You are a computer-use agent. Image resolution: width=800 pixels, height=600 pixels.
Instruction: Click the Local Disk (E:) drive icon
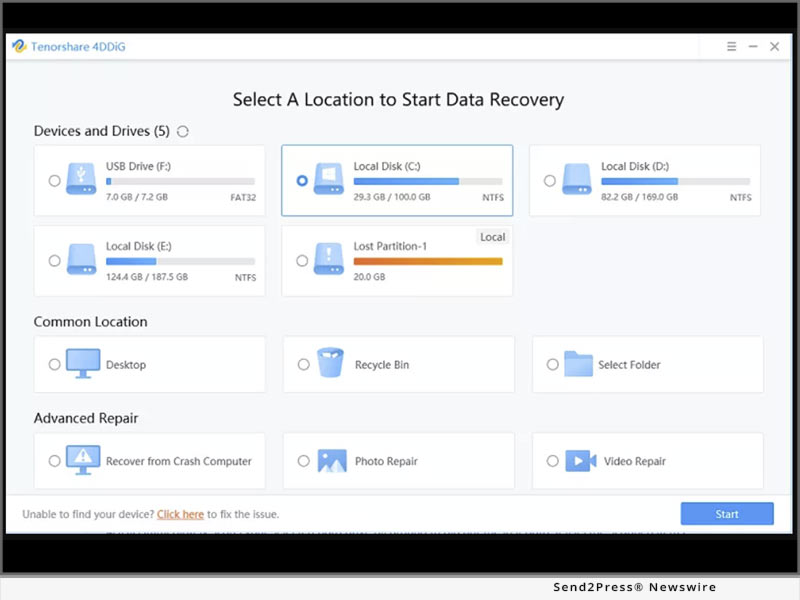[81, 259]
